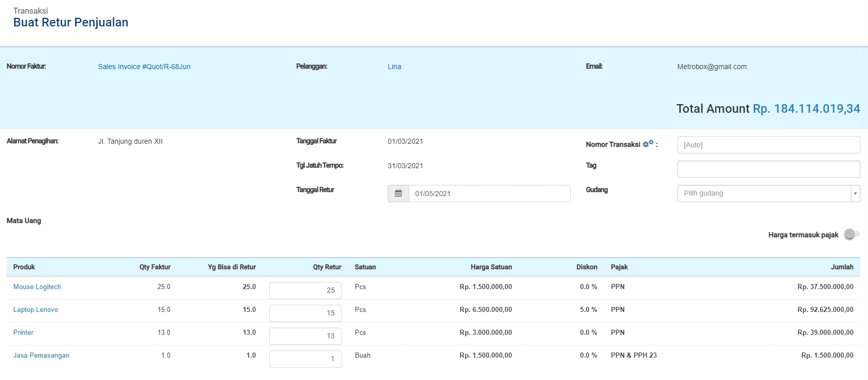Click the Jumlah column header
Viewport: 868px width, 380px height.
click(x=842, y=267)
